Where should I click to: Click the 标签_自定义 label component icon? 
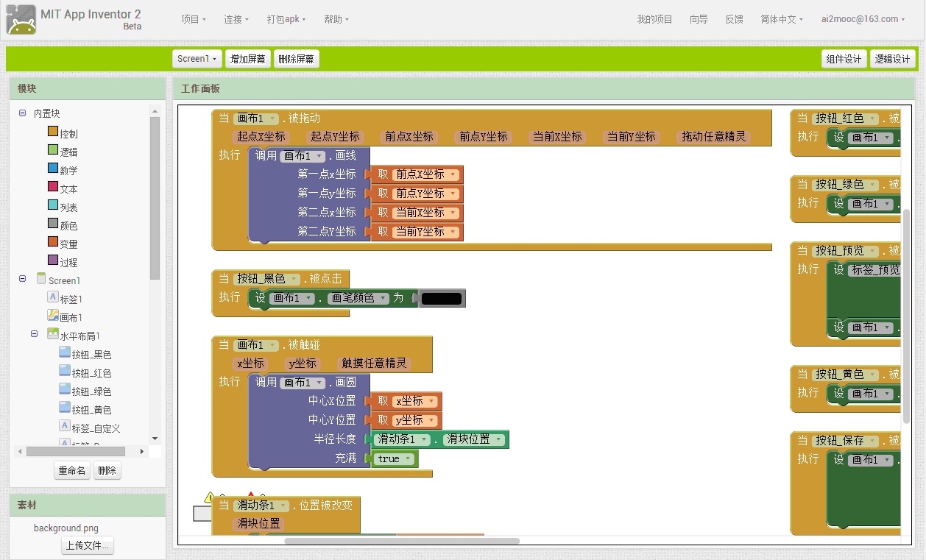tap(65, 426)
